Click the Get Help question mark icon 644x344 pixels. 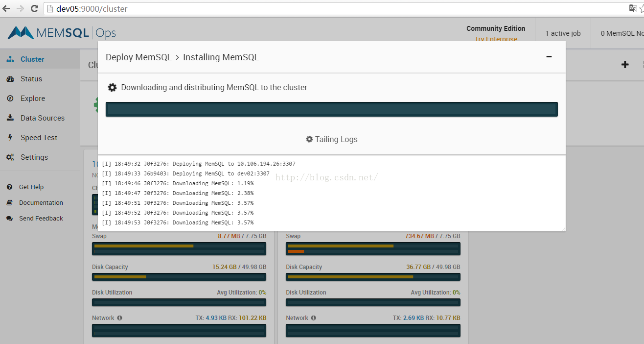point(9,187)
